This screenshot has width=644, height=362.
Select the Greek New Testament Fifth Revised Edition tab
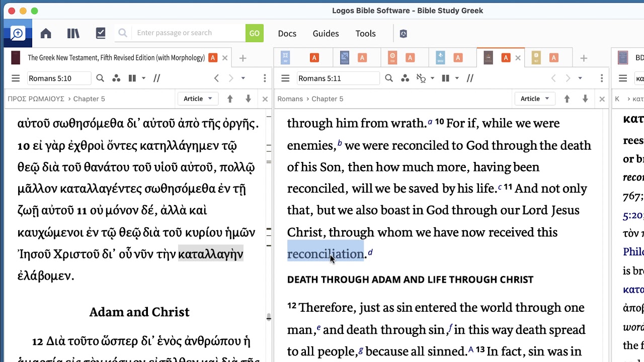(x=116, y=58)
